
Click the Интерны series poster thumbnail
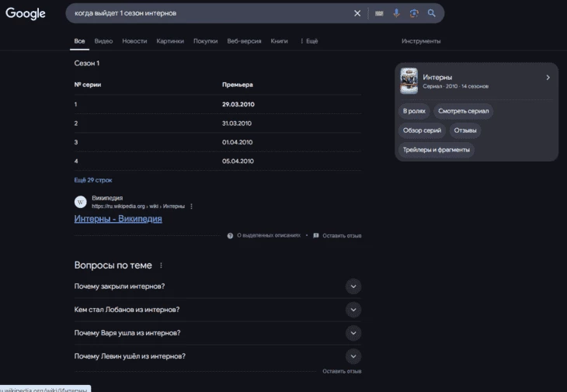(409, 81)
